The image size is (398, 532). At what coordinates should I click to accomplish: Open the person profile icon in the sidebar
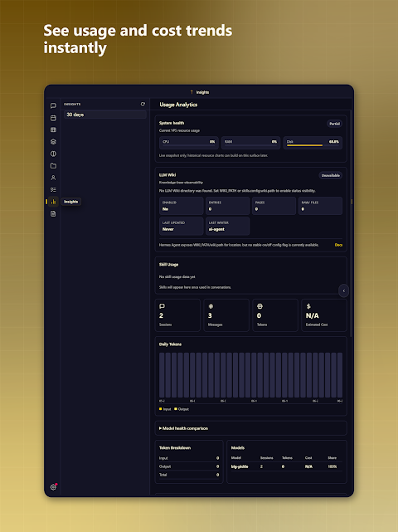point(53,178)
